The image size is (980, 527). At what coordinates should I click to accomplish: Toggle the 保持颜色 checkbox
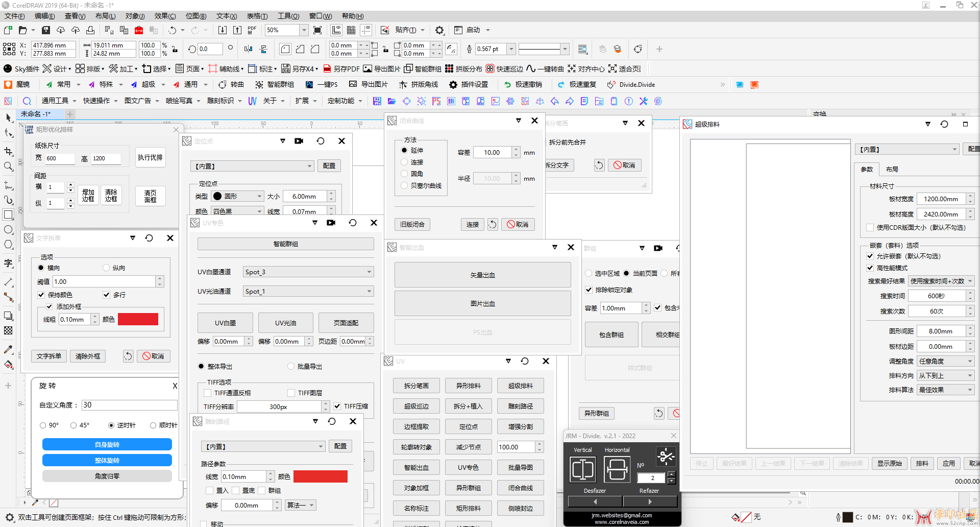(x=41, y=295)
